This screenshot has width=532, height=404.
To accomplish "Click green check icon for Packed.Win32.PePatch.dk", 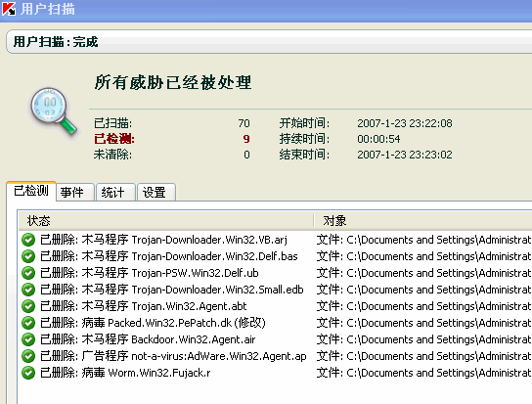I will click(28, 323).
